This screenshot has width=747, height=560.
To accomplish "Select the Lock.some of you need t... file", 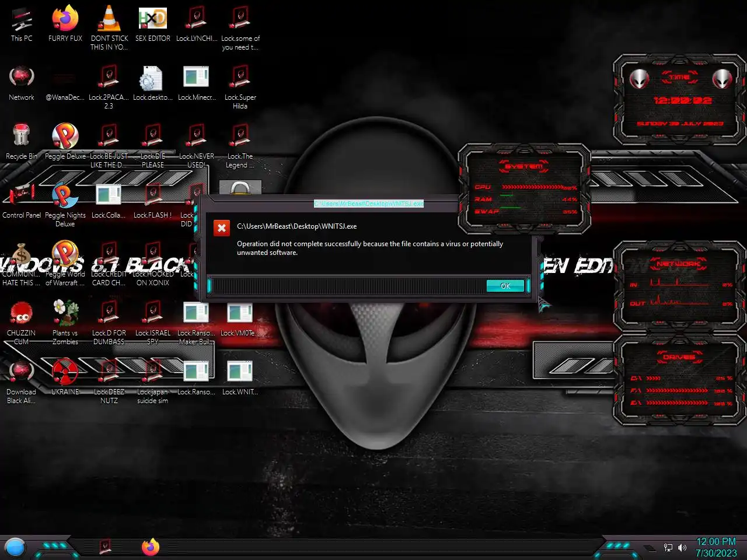I will coord(240,29).
